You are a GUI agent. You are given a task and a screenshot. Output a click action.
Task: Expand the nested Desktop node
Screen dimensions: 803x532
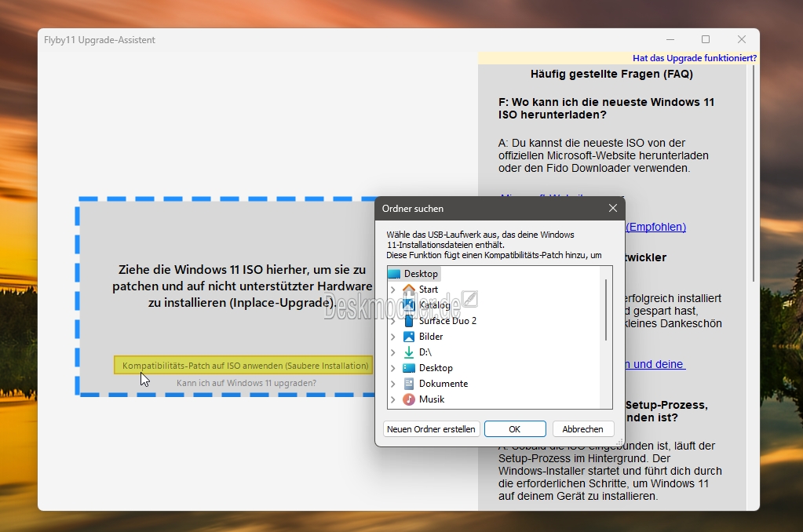point(392,368)
